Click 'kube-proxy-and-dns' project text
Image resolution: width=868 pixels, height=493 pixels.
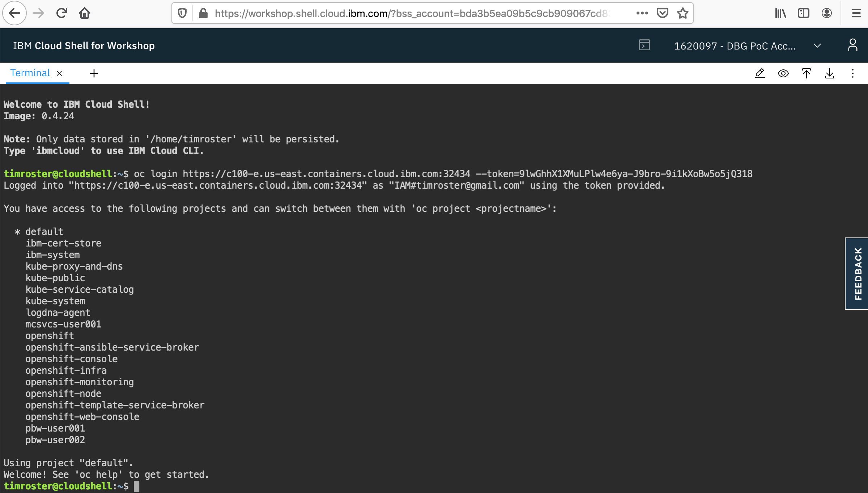(74, 266)
